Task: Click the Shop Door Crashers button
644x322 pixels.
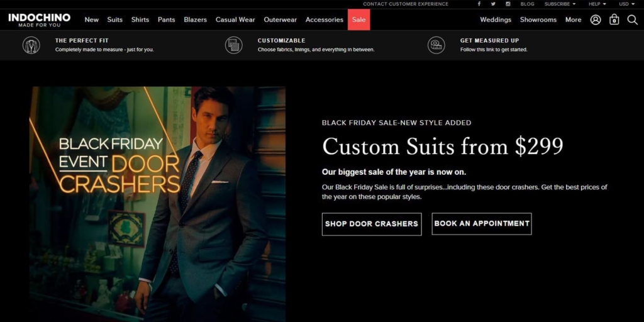Action: click(x=371, y=224)
